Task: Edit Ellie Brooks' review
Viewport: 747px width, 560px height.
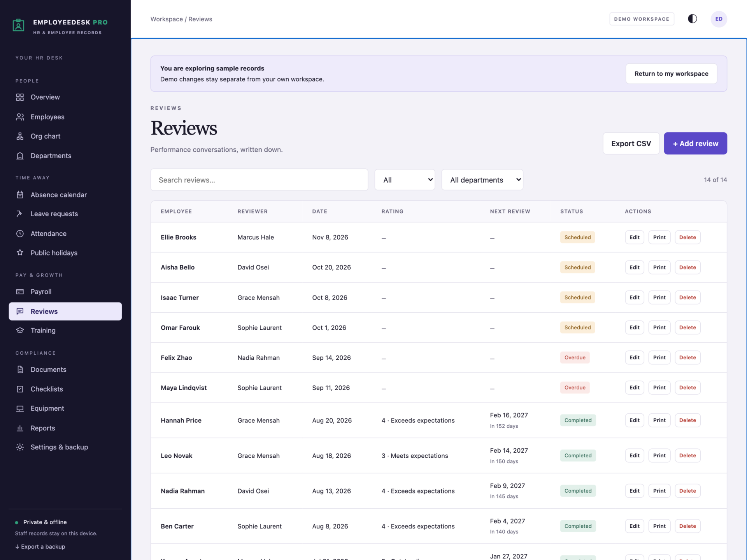Action: (x=634, y=237)
